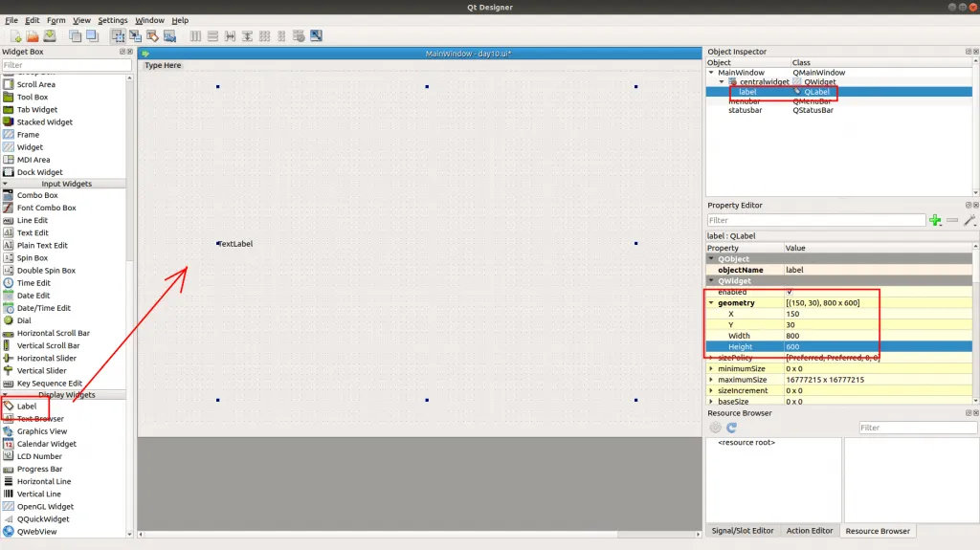Switch to the Signal/Slot Editor tab

pyautogui.click(x=743, y=531)
